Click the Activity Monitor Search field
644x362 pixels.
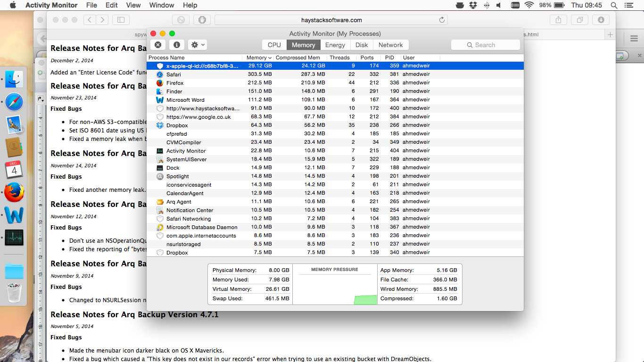pyautogui.click(x=486, y=45)
